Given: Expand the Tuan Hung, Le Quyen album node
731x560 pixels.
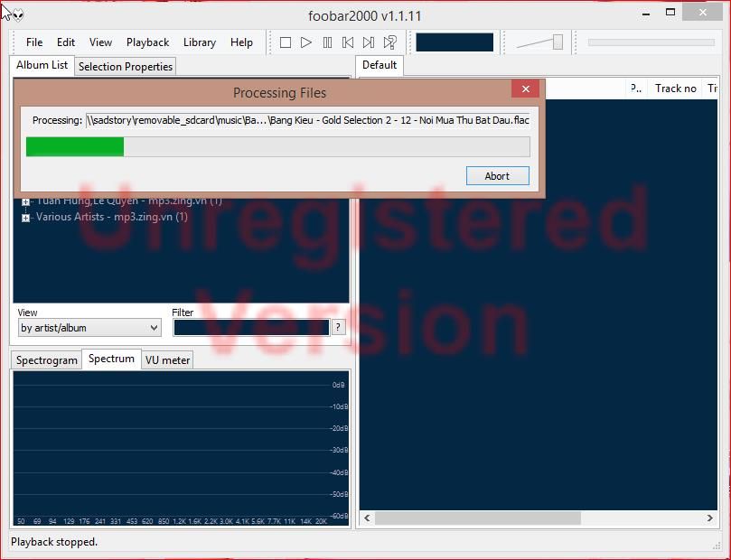Looking at the screenshot, I should click(x=25, y=201).
